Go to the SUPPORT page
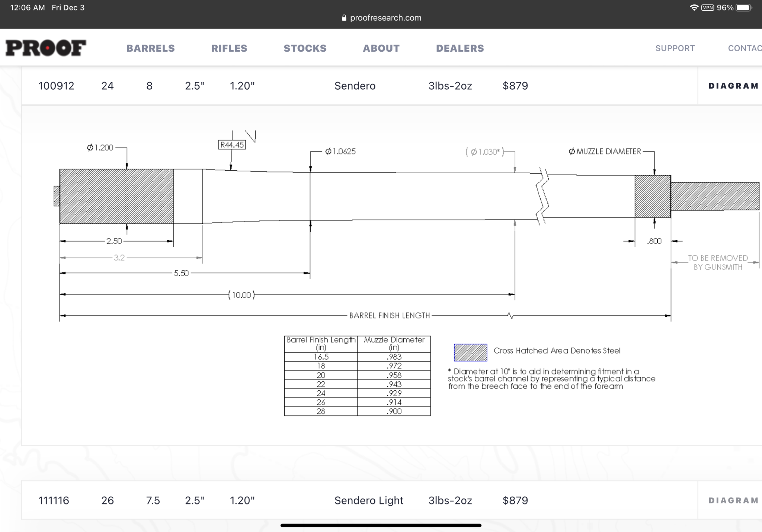762x532 pixels. pyautogui.click(x=675, y=48)
